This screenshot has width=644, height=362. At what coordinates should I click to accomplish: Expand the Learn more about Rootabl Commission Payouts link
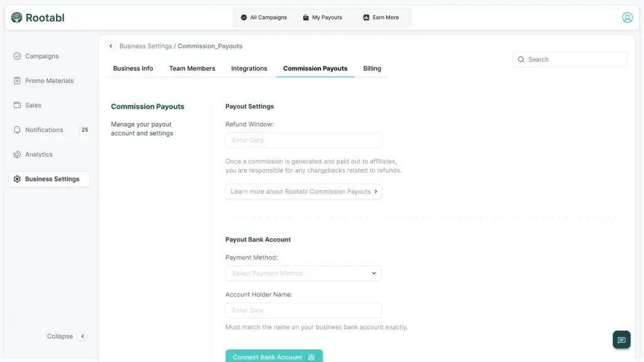coord(303,192)
